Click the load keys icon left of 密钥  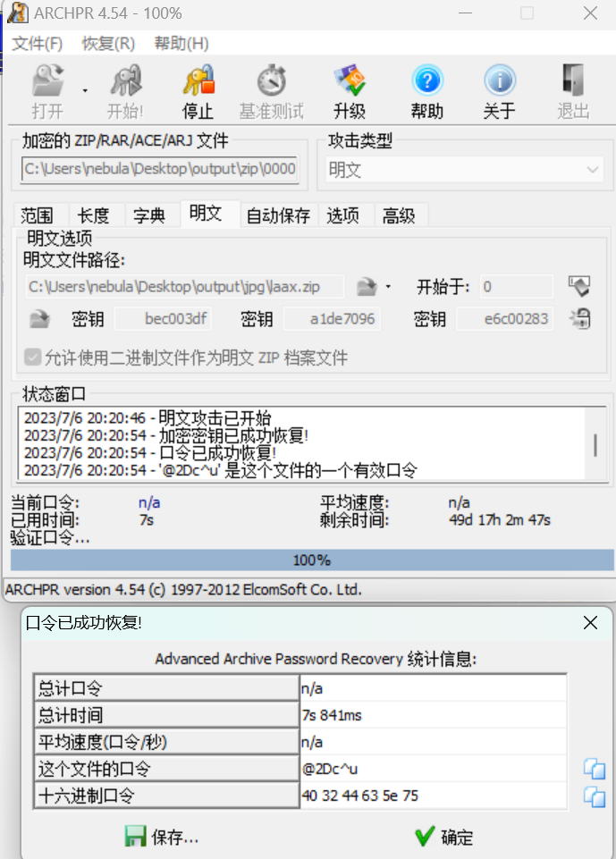39,318
